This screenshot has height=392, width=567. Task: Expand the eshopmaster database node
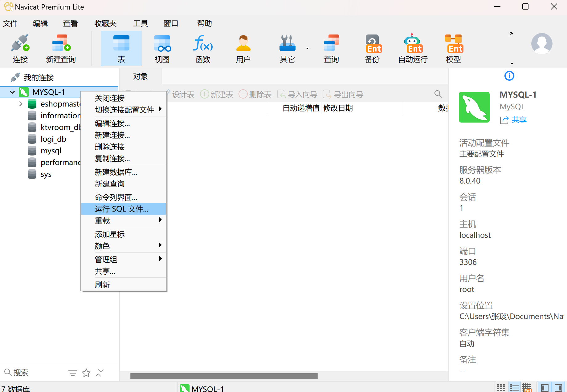click(21, 104)
